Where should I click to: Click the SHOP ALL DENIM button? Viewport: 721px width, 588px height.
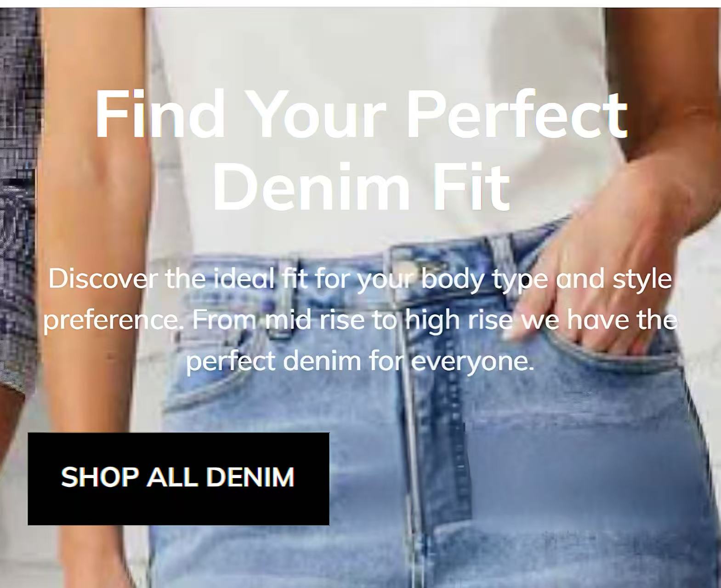(x=178, y=479)
